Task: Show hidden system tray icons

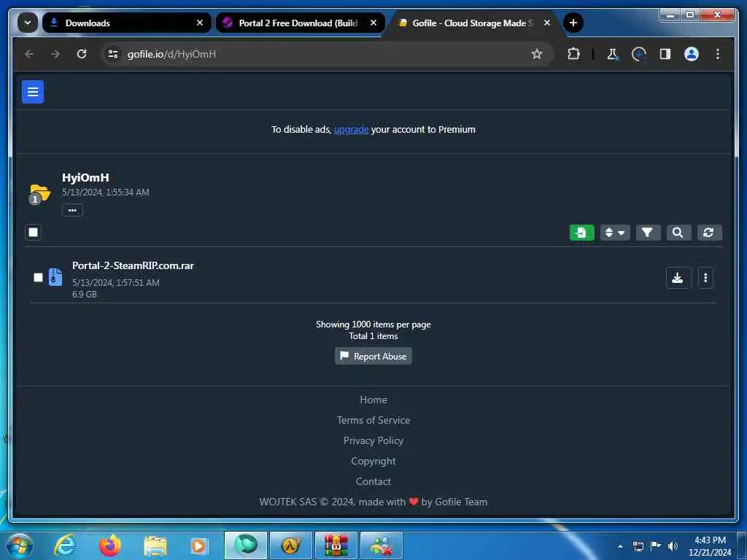Action: coord(620,546)
